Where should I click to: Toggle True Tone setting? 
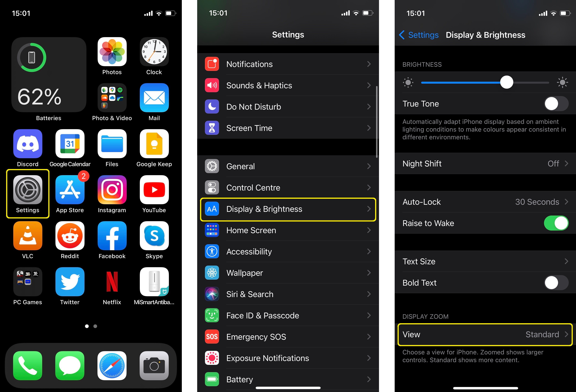pyautogui.click(x=555, y=104)
